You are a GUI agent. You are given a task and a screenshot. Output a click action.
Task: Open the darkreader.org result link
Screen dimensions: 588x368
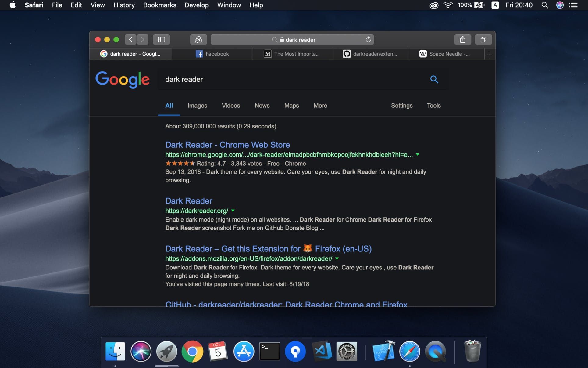189,201
